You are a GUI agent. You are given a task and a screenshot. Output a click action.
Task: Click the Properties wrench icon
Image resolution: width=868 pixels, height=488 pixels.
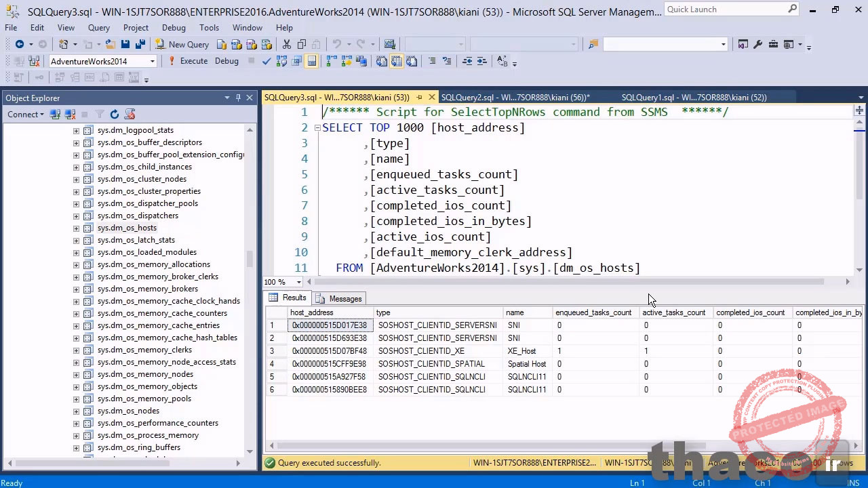[x=757, y=45]
